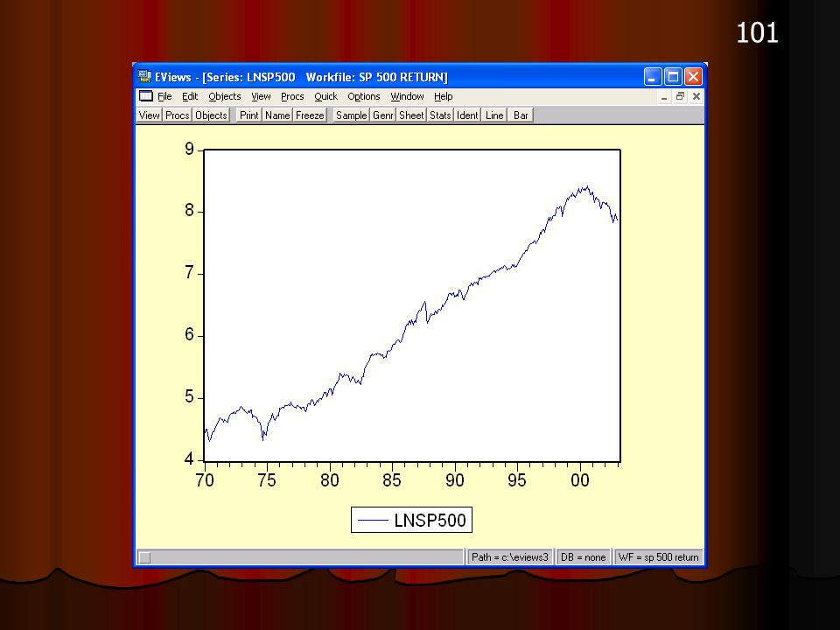Close the inner series window

(696, 96)
